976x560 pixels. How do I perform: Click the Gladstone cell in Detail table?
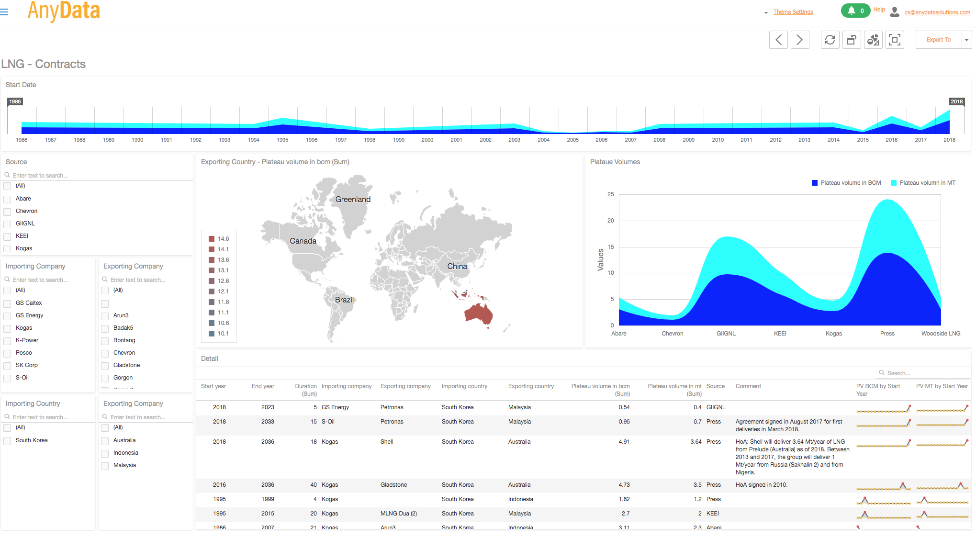coord(393,485)
